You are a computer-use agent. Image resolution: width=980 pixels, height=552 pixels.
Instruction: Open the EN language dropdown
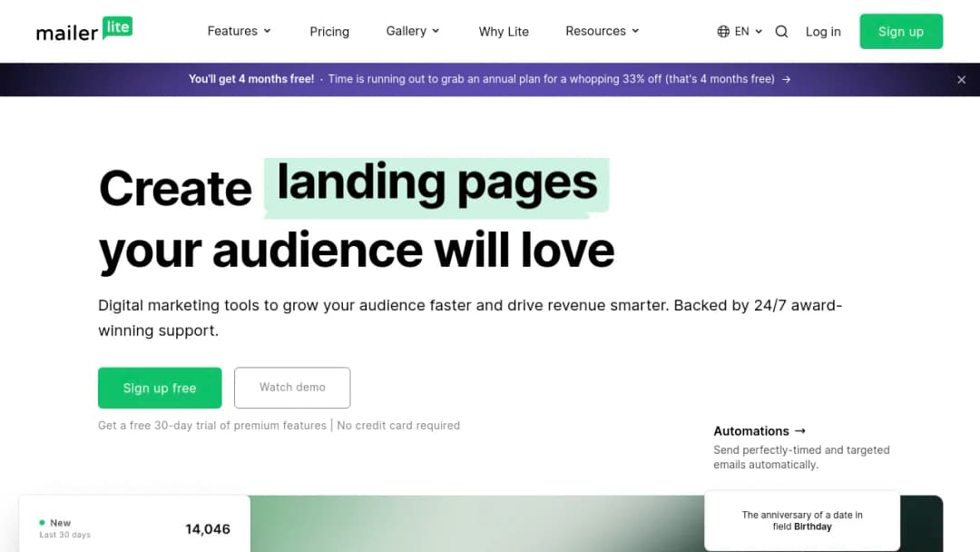click(740, 31)
